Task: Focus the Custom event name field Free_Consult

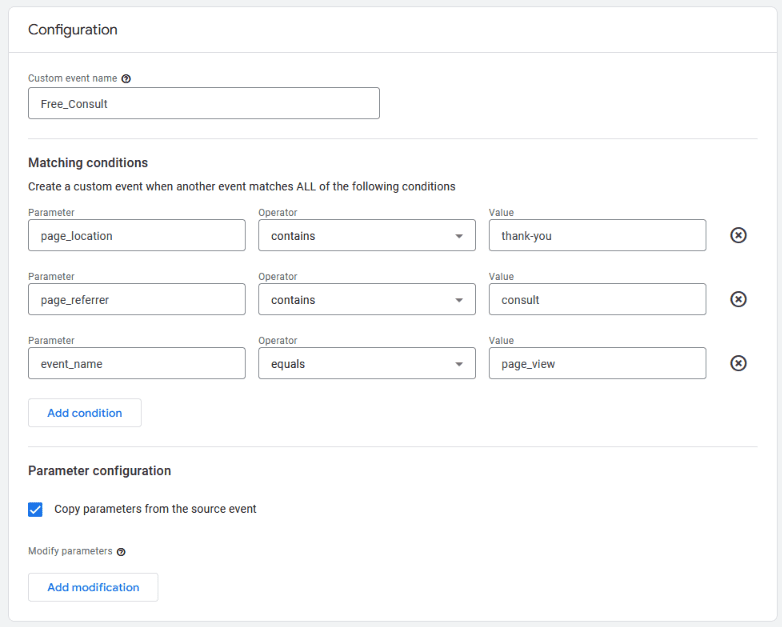Action: [203, 103]
